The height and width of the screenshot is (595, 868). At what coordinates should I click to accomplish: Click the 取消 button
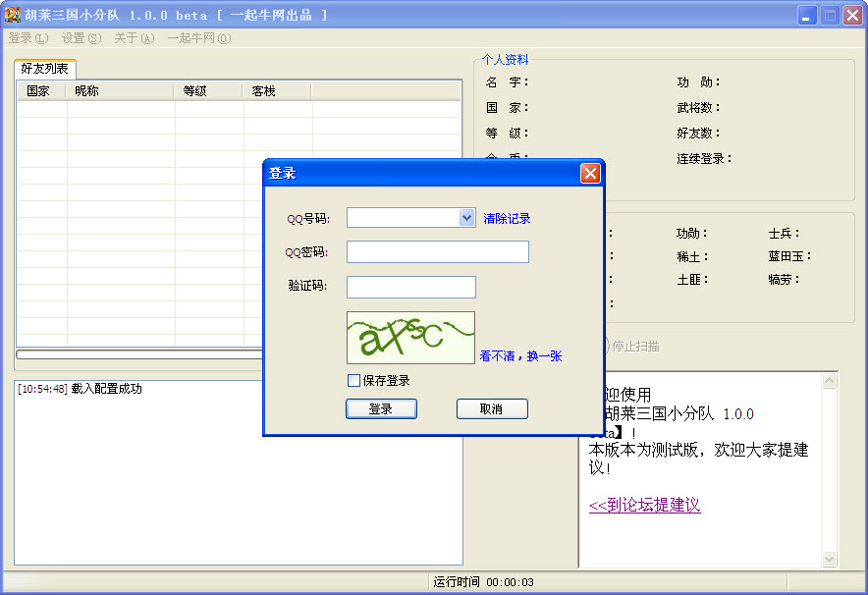point(492,409)
